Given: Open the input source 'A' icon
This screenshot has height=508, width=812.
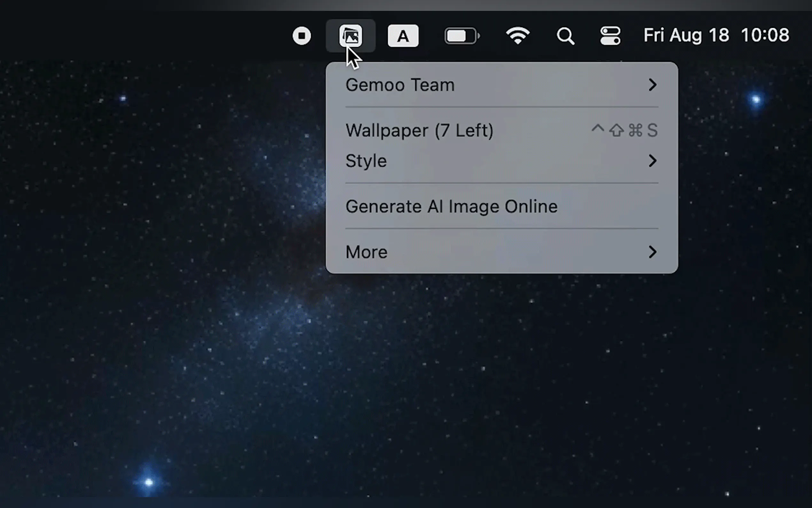Looking at the screenshot, I should pos(403,36).
